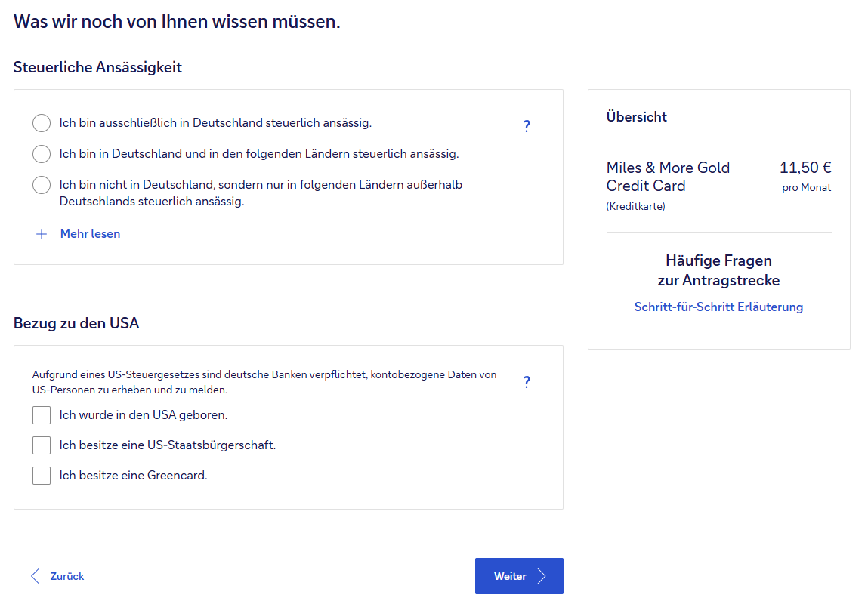Select tax residency exclusively in Deutschland
The width and height of the screenshot is (868, 607).
click(42, 123)
